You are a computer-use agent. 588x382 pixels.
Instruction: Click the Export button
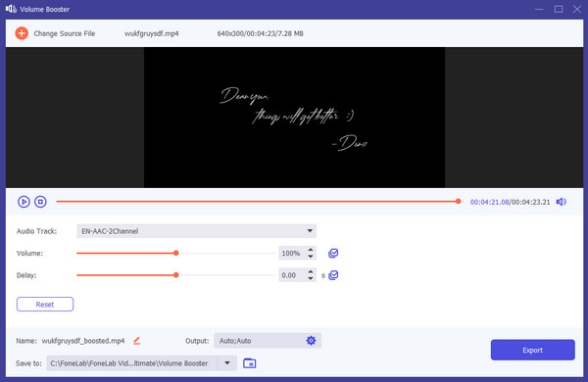[532, 350]
